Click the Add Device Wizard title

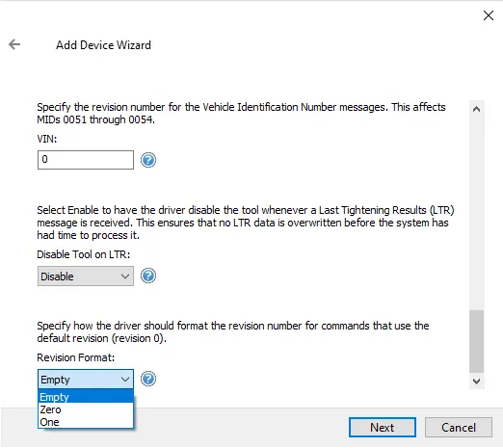103,45
